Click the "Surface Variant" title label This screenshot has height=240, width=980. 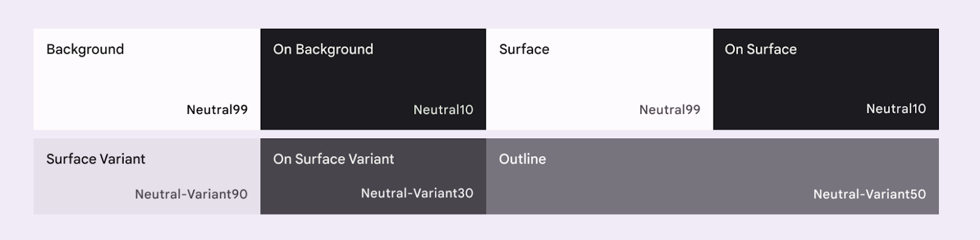96,159
